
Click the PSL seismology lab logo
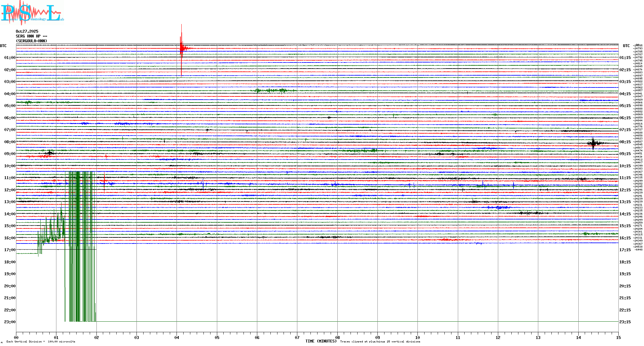point(32,13)
